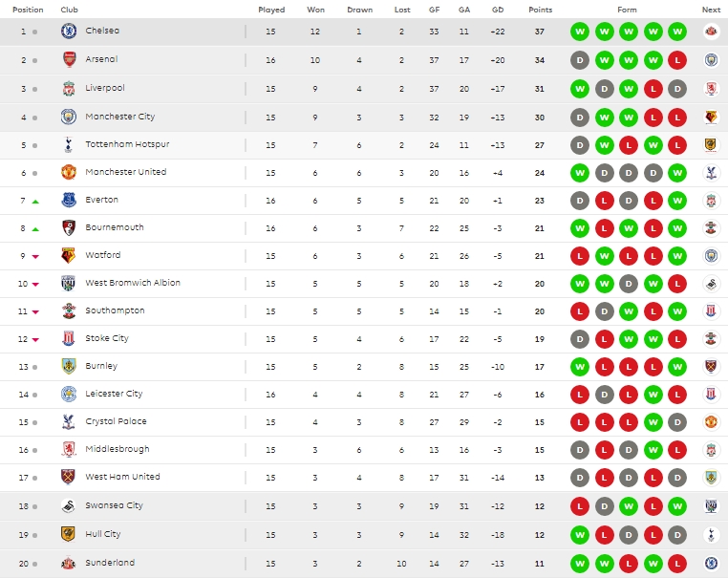Expand the Swansea City table row

tap(363, 506)
